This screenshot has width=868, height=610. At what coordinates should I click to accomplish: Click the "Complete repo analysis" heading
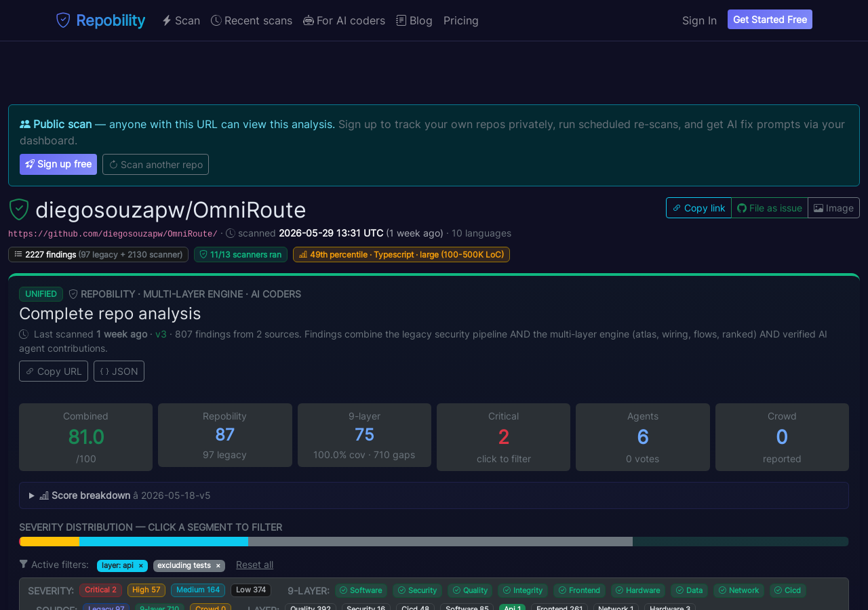pos(110,314)
